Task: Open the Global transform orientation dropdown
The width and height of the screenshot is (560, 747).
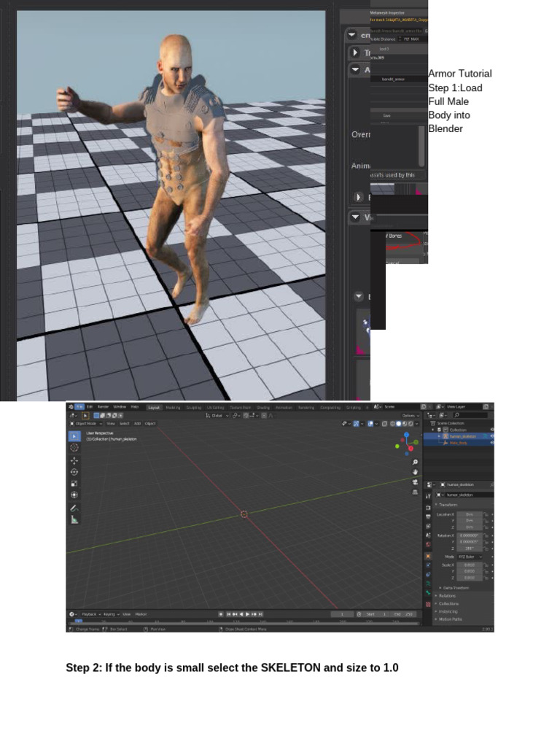Action: pos(217,416)
